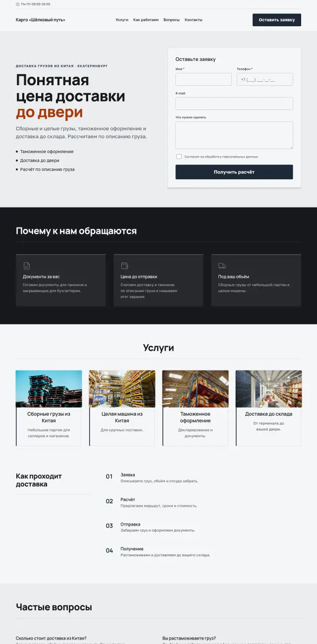Click the clock icon beside working hours
Image resolution: width=317 pixels, height=644 pixels.
click(x=18, y=4)
